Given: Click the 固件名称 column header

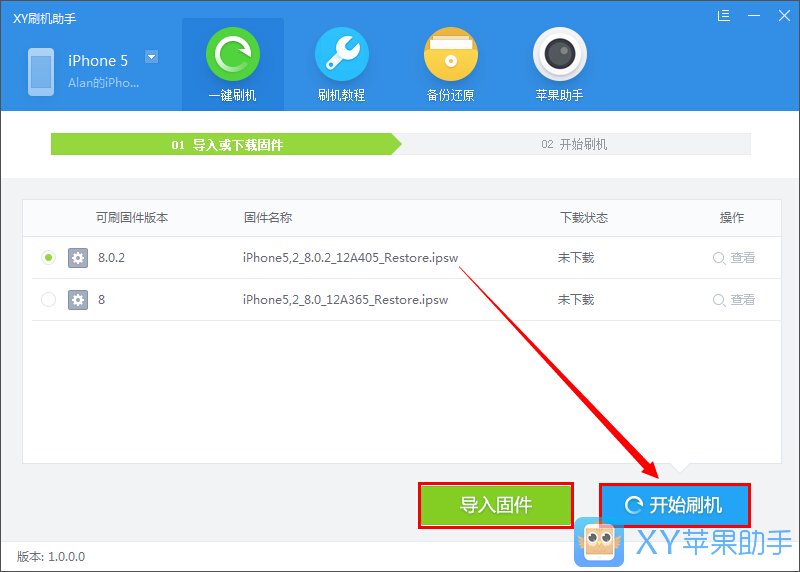Looking at the screenshot, I should coord(268,218).
